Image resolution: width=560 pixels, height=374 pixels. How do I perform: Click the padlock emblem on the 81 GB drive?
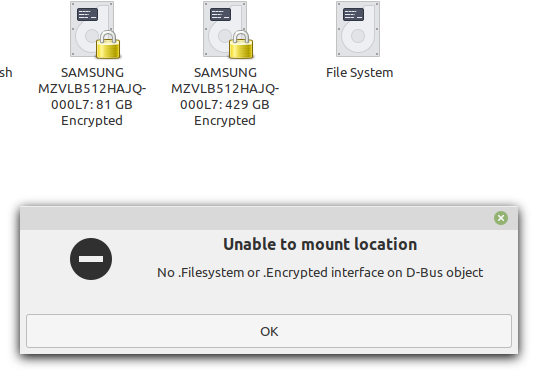[x=108, y=44]
